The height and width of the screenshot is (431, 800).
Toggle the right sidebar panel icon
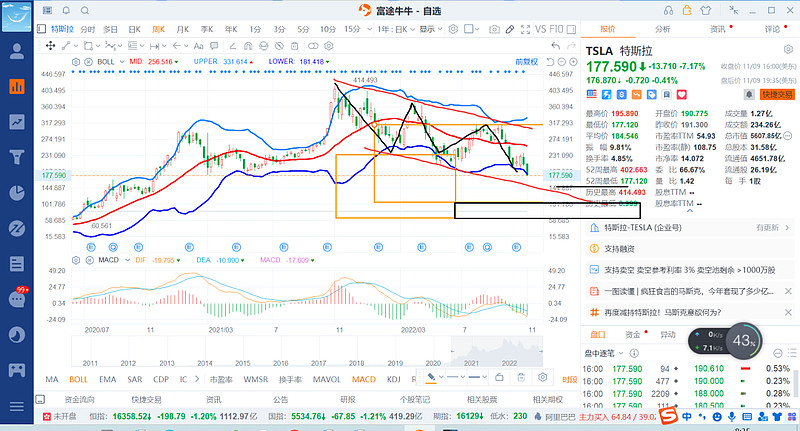click(x=571, y=30)
